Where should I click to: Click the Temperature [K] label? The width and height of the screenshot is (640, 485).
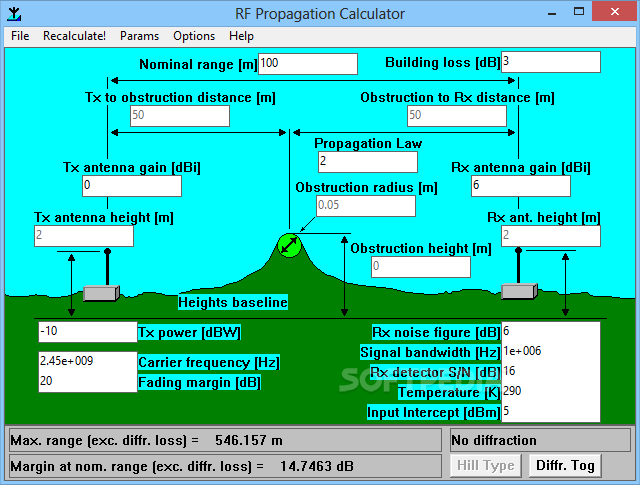tap(449, 393)
